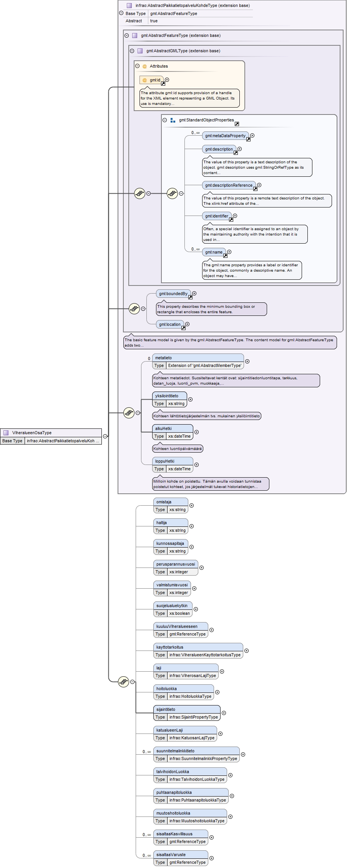Expand gml:location element
Image resolution: width=347 pixels, height=868 pixels.
[x=187, y=324]
